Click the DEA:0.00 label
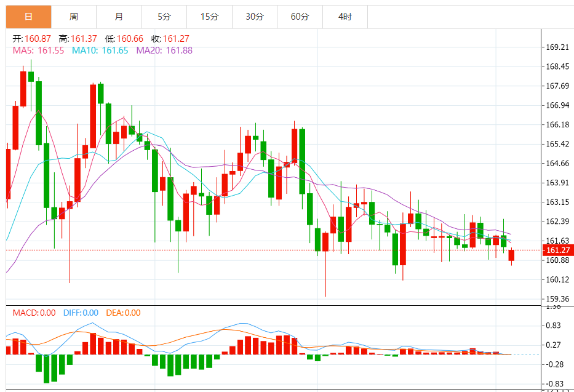Screen dimensions: 574x392 [x=124, y=313]
